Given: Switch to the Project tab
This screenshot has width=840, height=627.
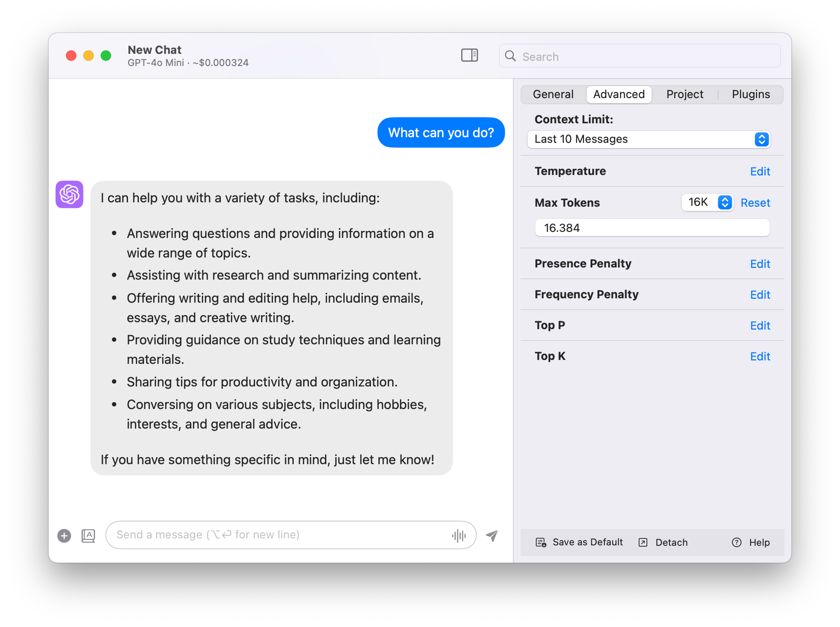Looking at the screenshot, I should pos(684,94).
